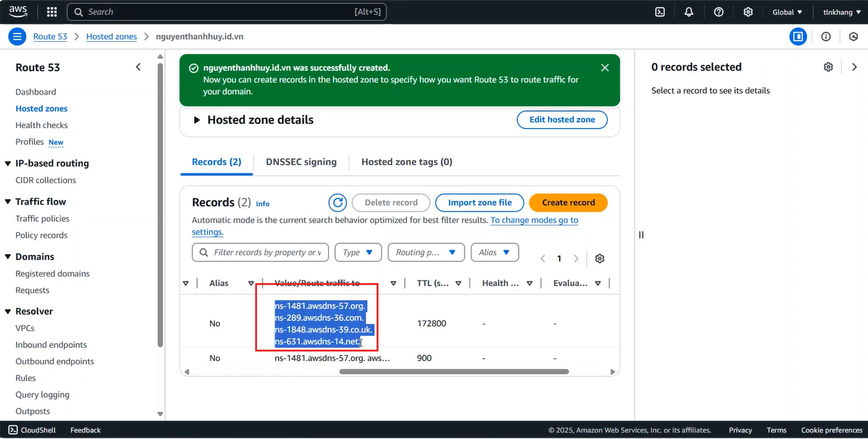Viewport: 868px width, 439px height.
Task: Open the hexagon shield icon in breadcrumb bar
Action: coord(854,36)
